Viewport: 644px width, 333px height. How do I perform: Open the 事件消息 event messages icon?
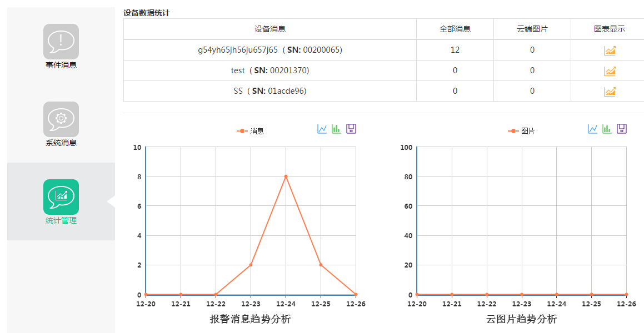tap(61, 42)
